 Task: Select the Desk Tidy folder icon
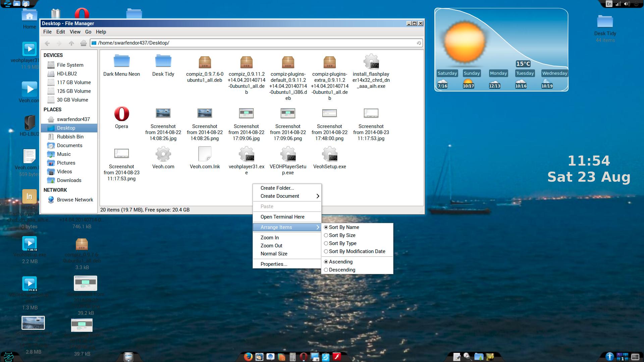(163, 62)
